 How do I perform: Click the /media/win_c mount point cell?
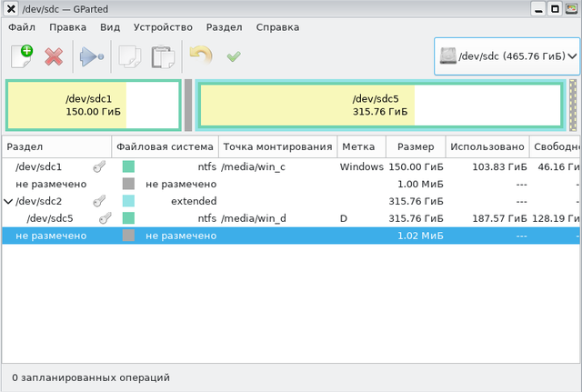click(253, 167)
